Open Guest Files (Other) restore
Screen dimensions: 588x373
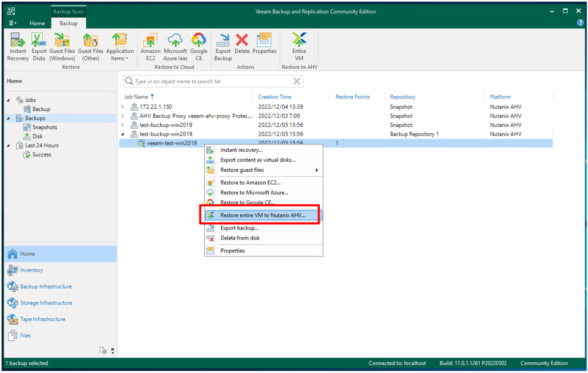pos(91,47)
